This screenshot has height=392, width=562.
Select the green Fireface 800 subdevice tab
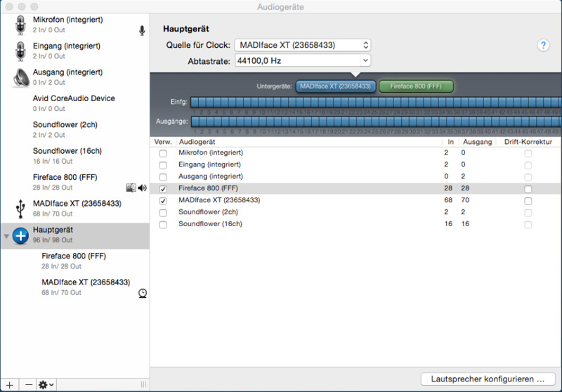click(416, 86)
